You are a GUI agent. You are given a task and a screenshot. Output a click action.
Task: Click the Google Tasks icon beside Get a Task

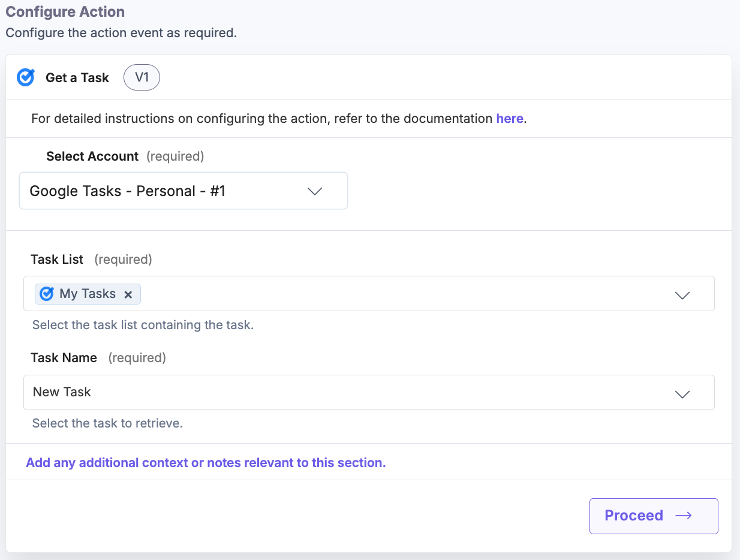pyautogui.click(x=26, y=77)
